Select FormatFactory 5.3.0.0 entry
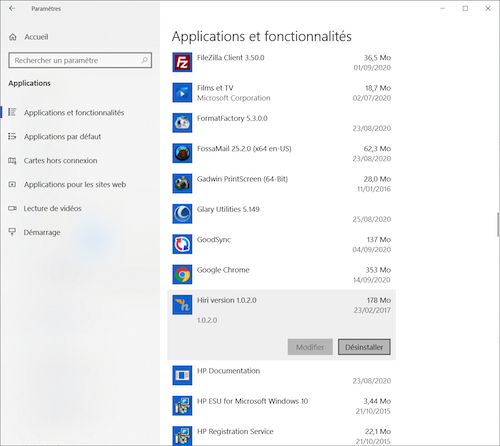Viewport: 500px width, 446px height. point(281,123)
